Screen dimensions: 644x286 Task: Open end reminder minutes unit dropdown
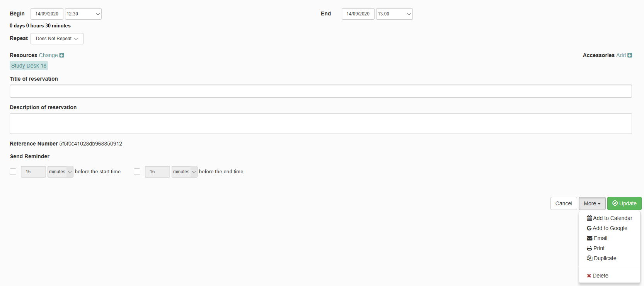click(184, 172)
